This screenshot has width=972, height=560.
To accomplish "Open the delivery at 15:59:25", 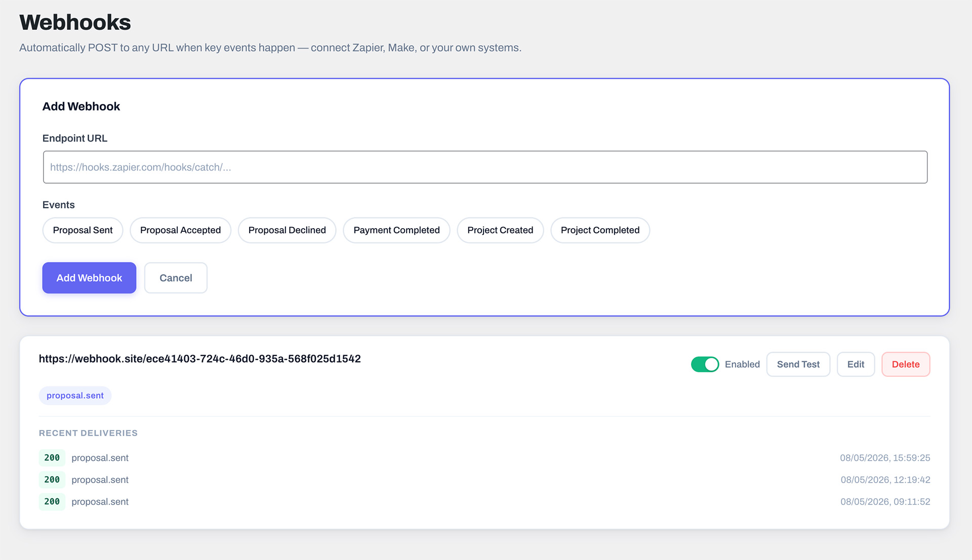I will [x=484, y=458].
